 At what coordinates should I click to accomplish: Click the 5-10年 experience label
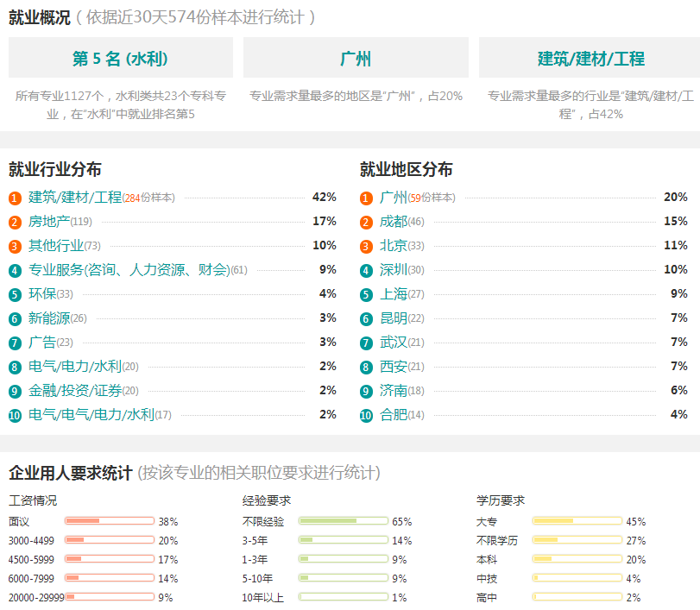click(x=257, y=579)
